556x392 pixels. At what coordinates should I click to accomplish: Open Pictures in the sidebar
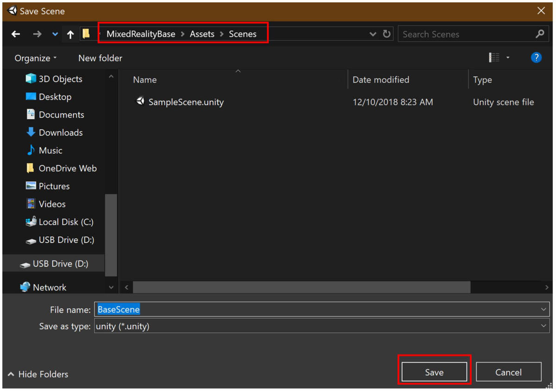click(x=54, y=186)
